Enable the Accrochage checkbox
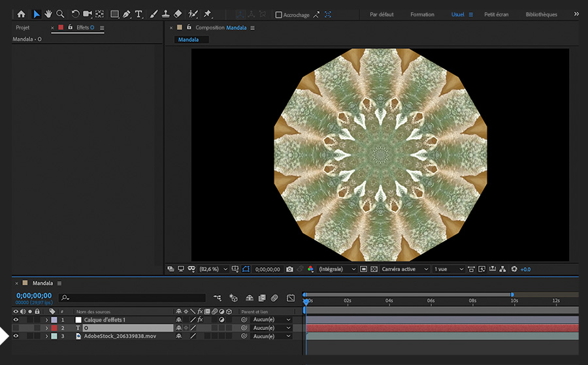The width and height of the screenshot is (588, 365). click(x=279, y=14)
